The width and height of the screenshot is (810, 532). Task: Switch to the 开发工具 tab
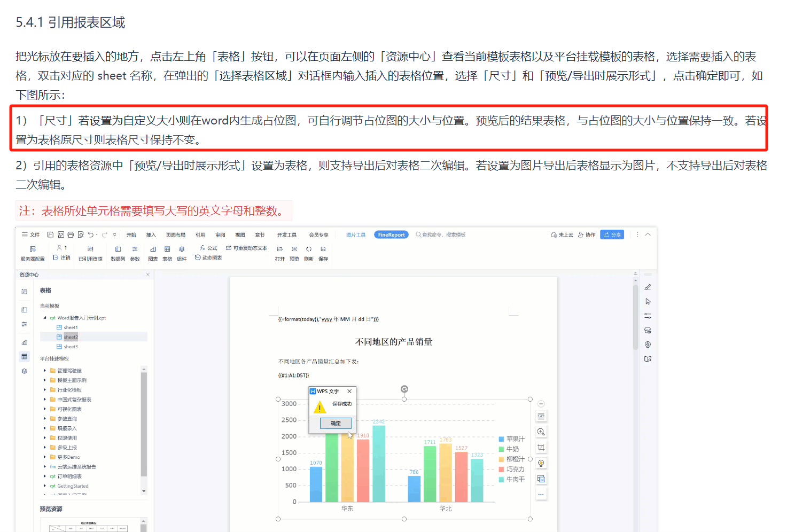pyautogui.click(x=287, y=235)
